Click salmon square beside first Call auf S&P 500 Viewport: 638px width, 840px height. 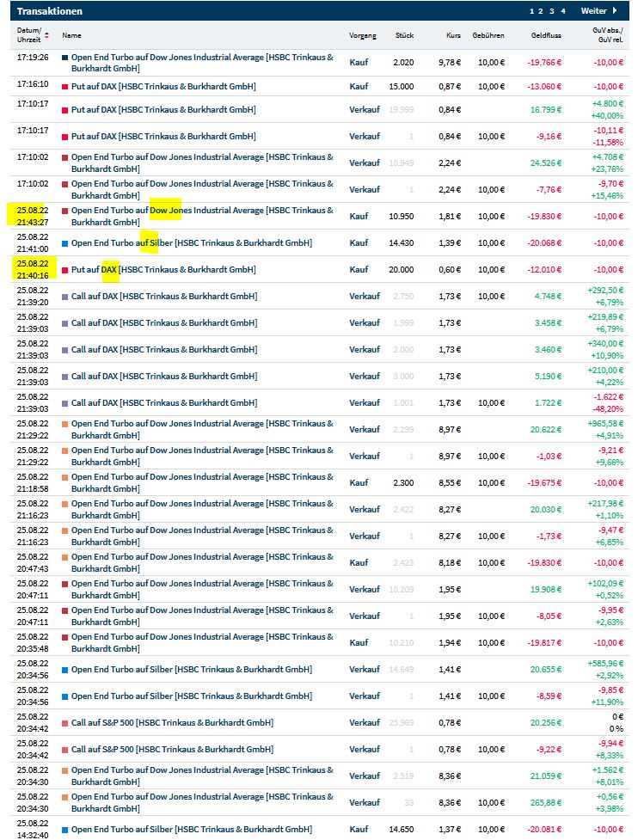click(64, 723)
